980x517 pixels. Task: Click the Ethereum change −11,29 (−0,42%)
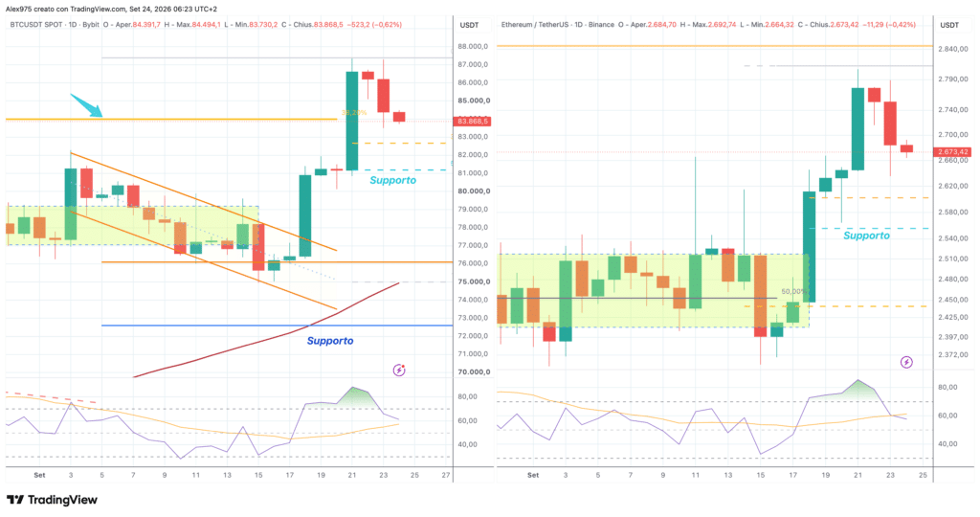coord(889,25)
